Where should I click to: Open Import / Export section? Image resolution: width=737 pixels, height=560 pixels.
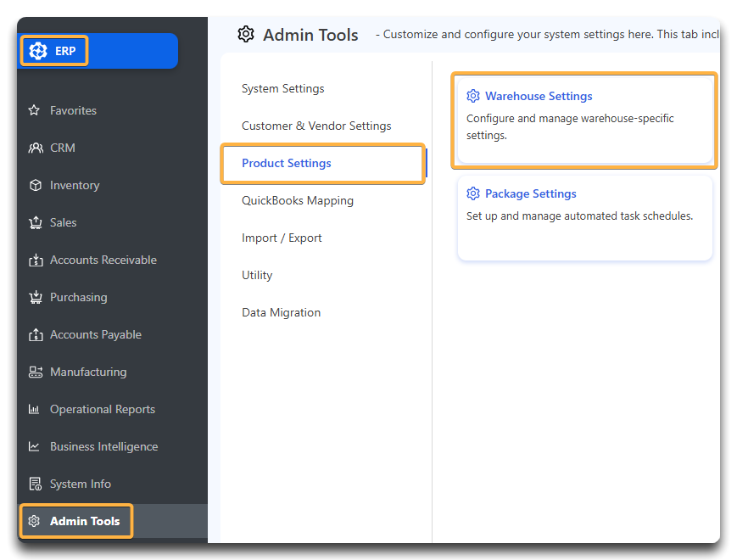(282, 238)
